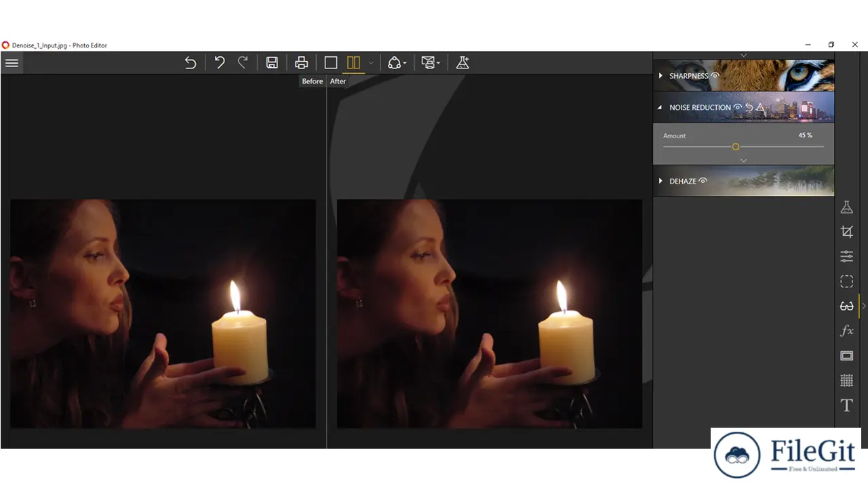Close the Photo Editor window

(x=855, y=45)
